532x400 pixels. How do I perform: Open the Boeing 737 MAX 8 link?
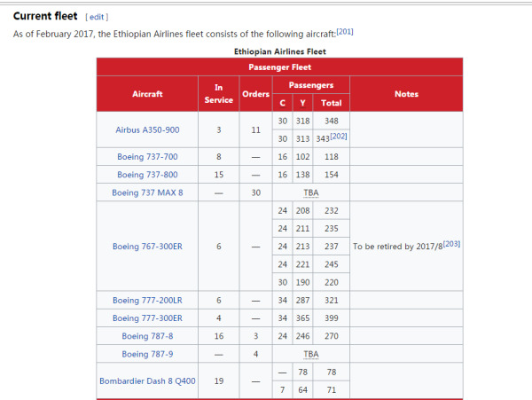coord(147,192)
